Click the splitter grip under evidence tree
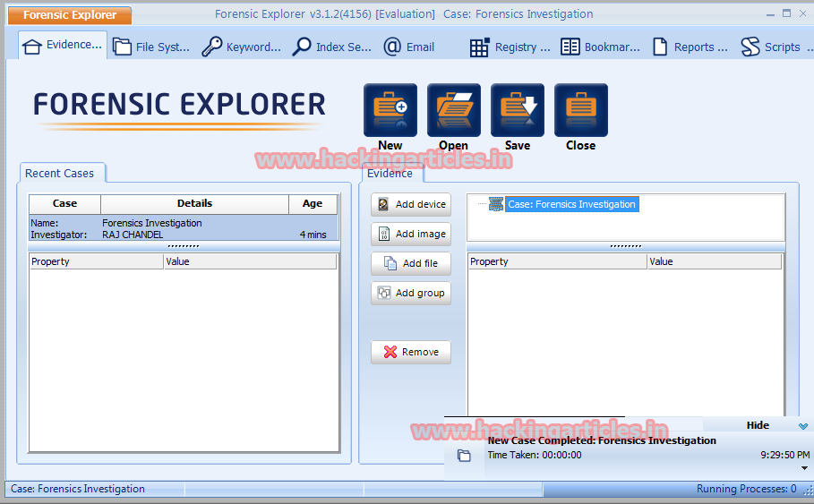 626,246
